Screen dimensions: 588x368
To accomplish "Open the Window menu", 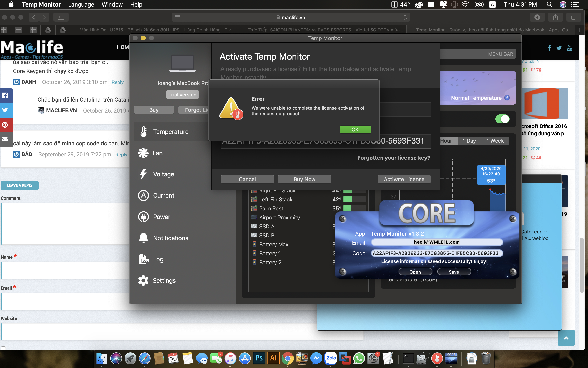I will (x=112, y=4).
